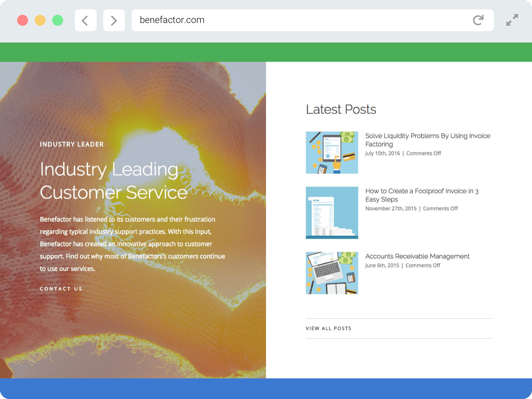Click the yellow minimize window dot
The image size is (532, 399).
click(x=40, y=20)
